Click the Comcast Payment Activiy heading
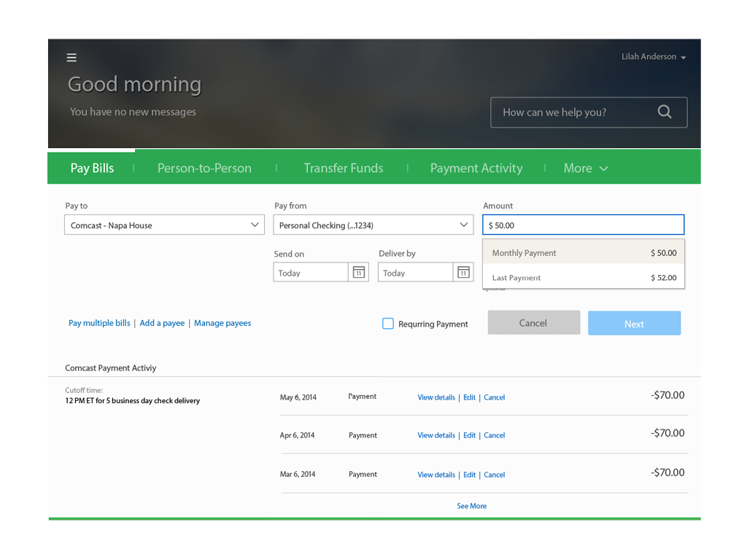The width and height of the screenshot is (747, 560). (x=111, y=367)
